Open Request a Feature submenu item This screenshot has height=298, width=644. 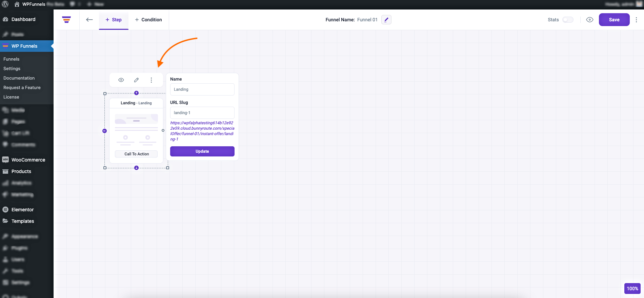click(x=22, y=87)
